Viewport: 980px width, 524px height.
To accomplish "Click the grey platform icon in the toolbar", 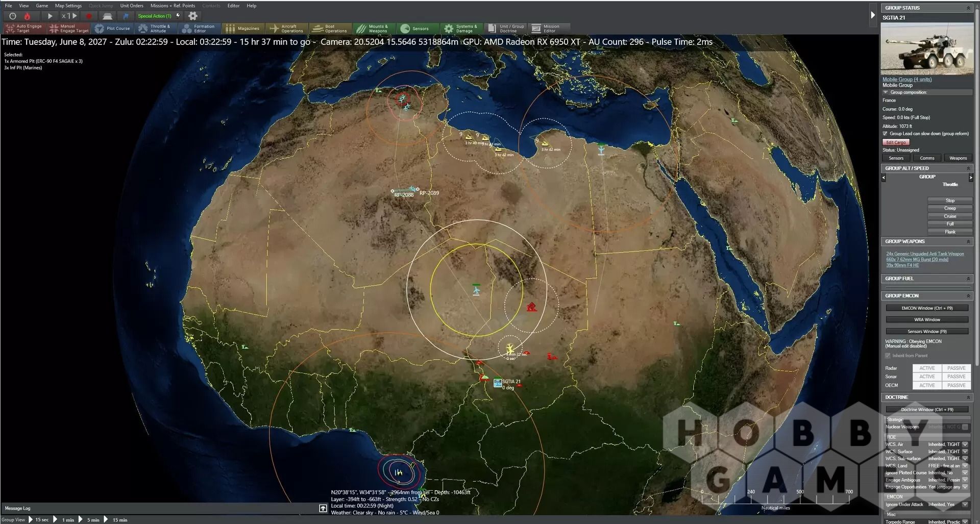I will coord(107,16).
